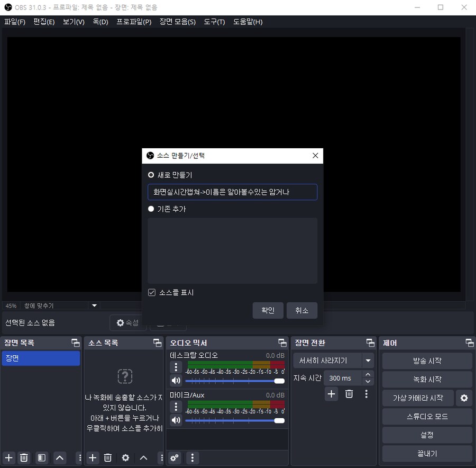
Task: Expand the 서서히 사라지기 transition dropdown
Action: [368, 361]
